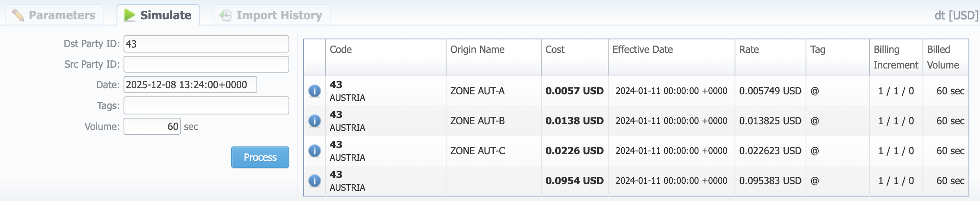Switch to the Import History tab
980x201 pixels.
[271, 15]
